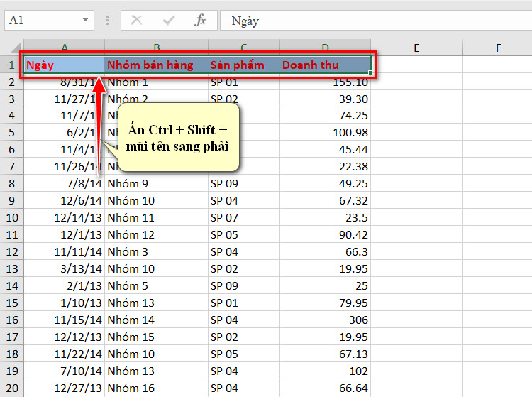The image size is (532, 397).
Task: Click the Nhóm 15 cell
Action: [x=157, y=337]
